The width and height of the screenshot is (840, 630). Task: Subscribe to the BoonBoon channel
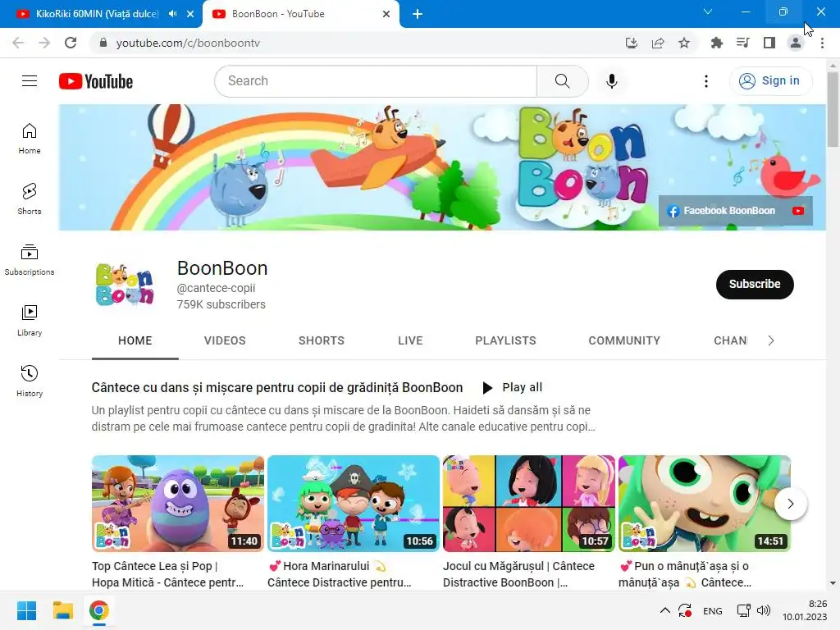(755, 285)
